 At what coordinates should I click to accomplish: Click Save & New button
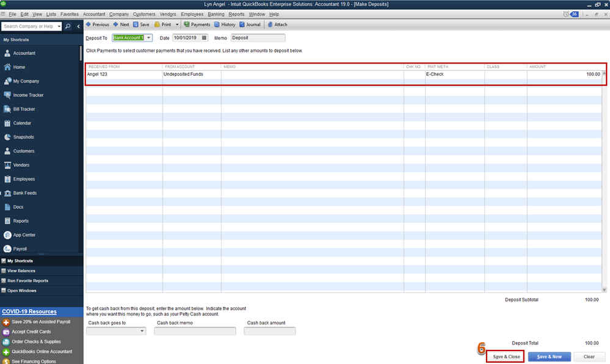[549, 357]
